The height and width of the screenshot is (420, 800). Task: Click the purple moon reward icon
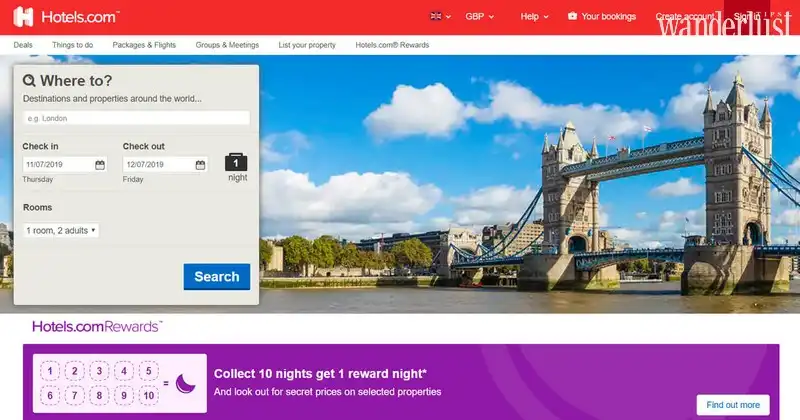coord(185,382)
